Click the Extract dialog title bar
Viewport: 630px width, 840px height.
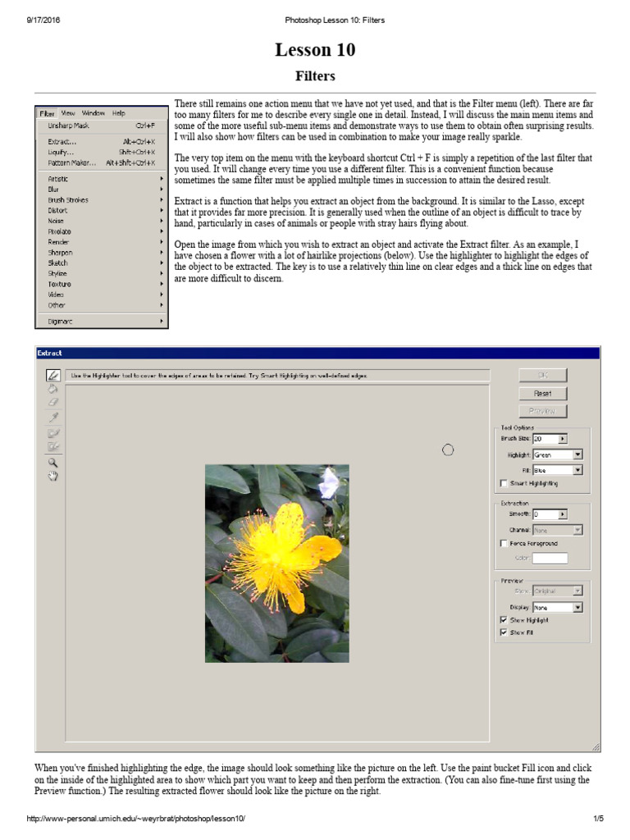[317, 353]
